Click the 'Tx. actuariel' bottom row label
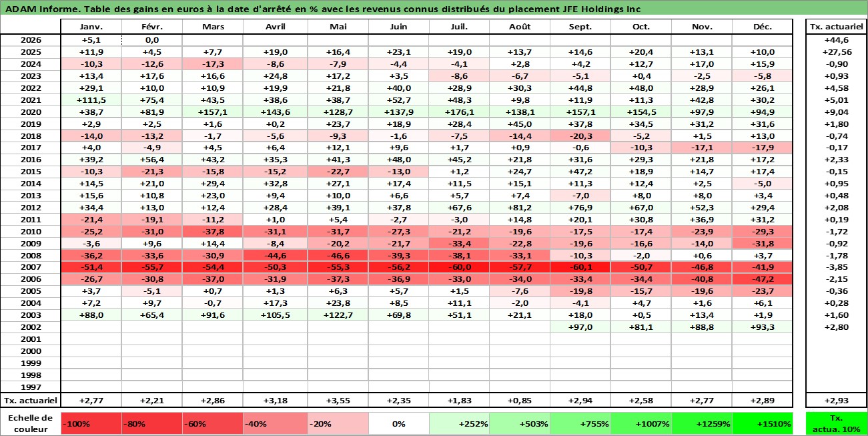 [x=30, y=400]
